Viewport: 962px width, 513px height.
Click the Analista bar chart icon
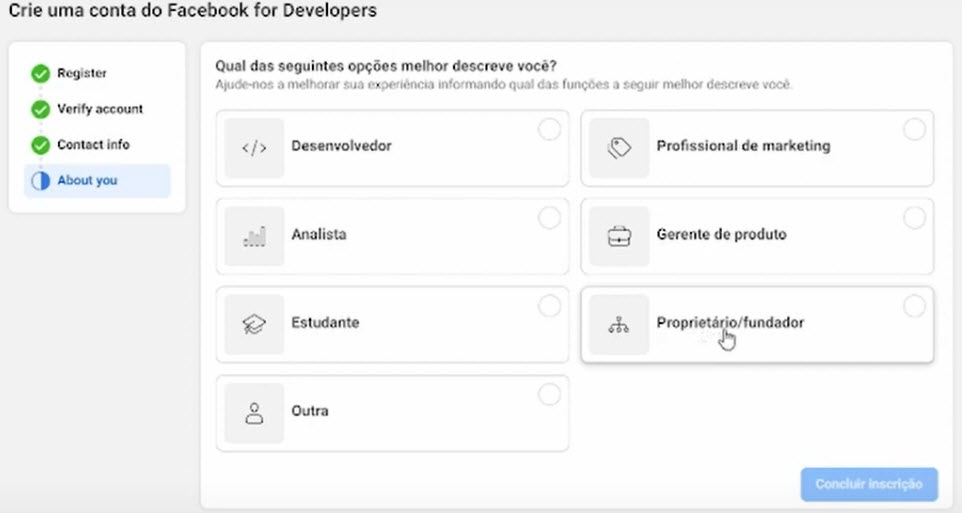[254, 236]
